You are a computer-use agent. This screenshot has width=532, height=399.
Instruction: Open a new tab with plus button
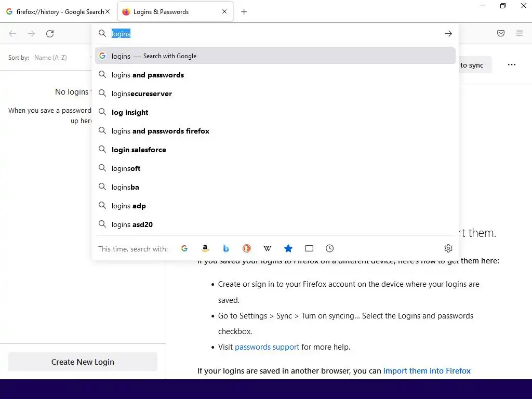(244, 12)
